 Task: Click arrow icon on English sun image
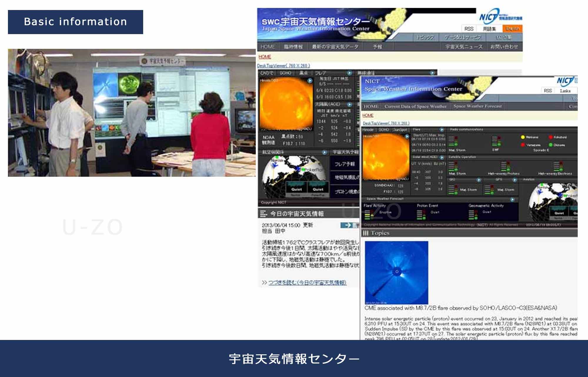click(407, 136)
